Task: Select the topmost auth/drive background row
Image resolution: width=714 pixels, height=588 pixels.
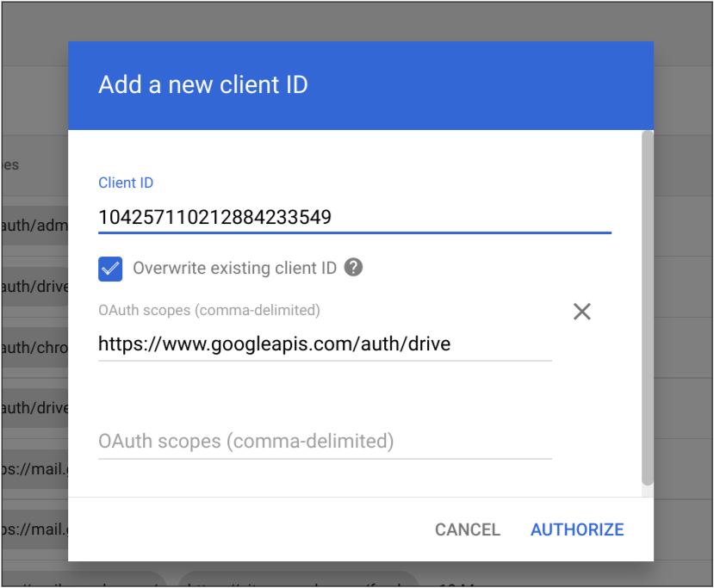Action: (x=34, y=287)
